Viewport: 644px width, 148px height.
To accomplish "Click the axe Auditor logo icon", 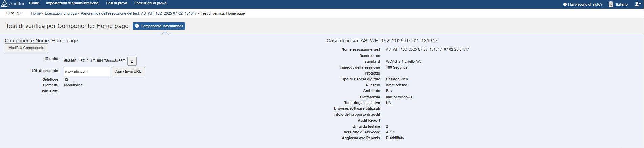I will (x=5, y=4).
